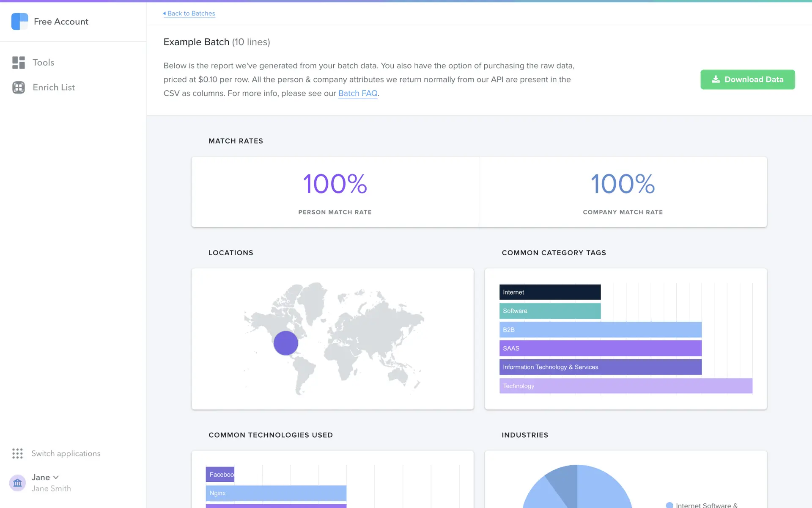Click the Internet Software legend dot
The height and width of the screenshot is (508, 812).
pos(669,505)
